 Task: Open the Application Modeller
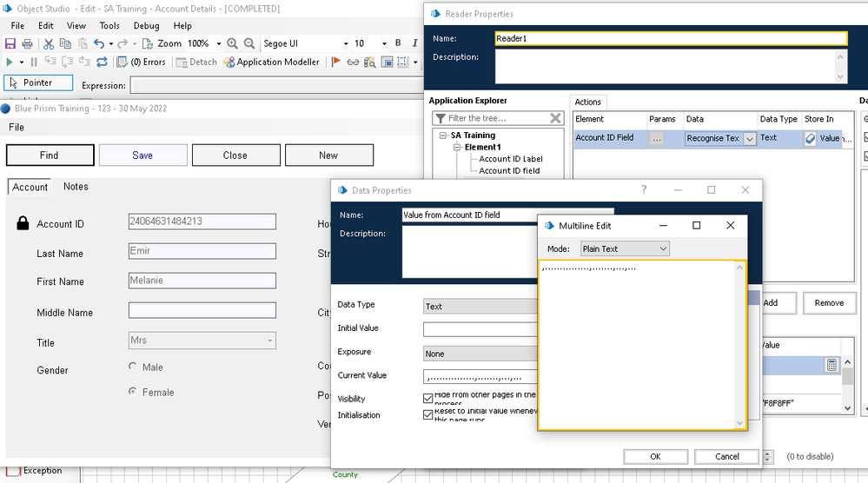pos(272,62)
